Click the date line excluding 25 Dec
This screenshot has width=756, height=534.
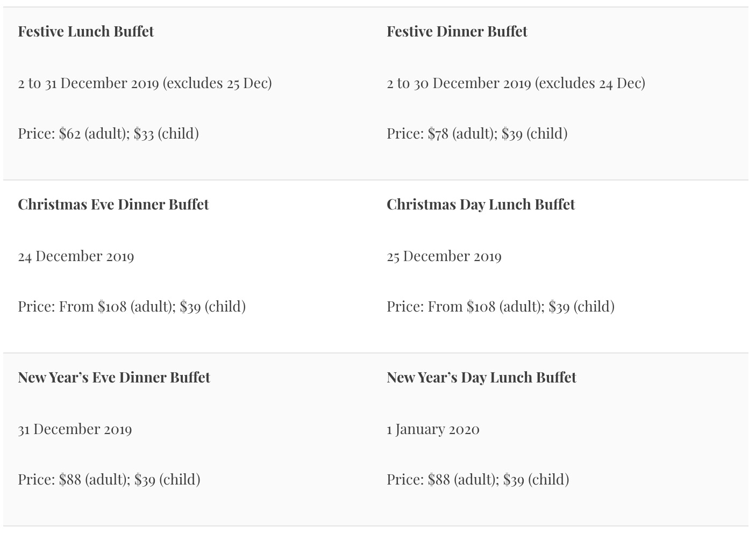point(145,83)
